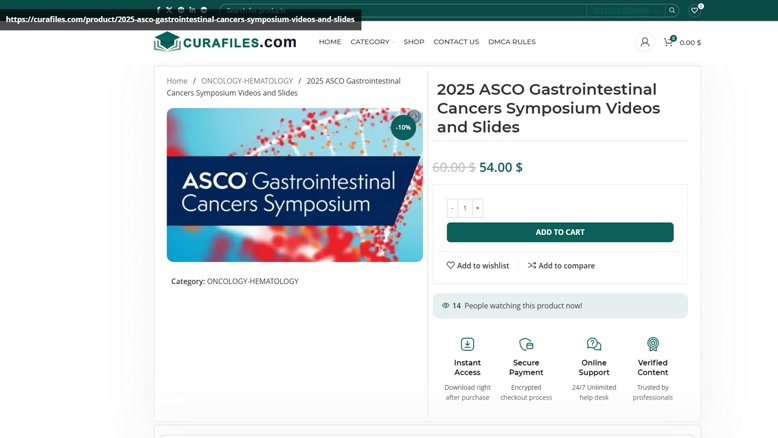Click the sale price 54.00 $
Image resolution: width=778 pixels, height=438 pixels.
pyautogui.click(x=501, y=167)
